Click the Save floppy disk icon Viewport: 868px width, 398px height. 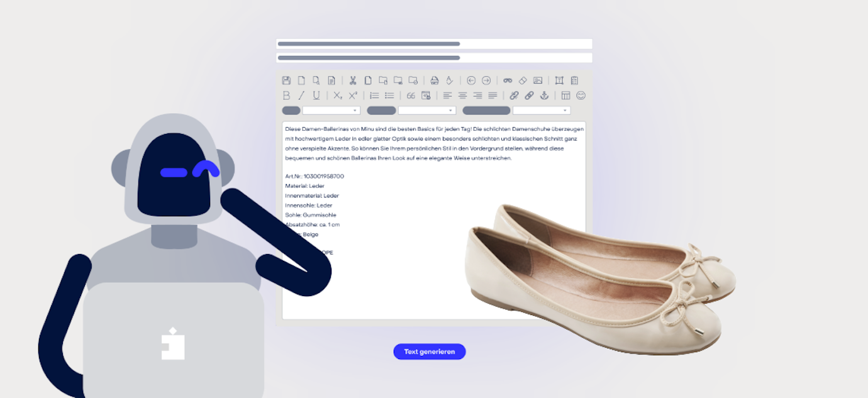coord(286,80)
